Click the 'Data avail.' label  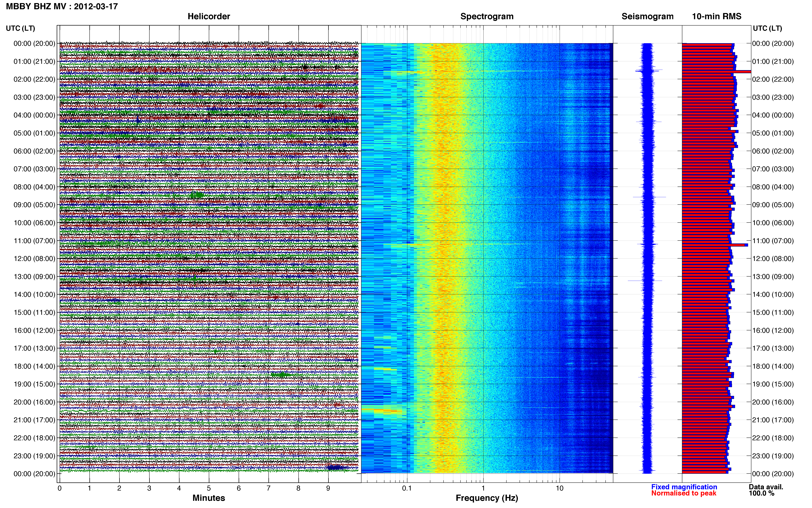(766, 487)
